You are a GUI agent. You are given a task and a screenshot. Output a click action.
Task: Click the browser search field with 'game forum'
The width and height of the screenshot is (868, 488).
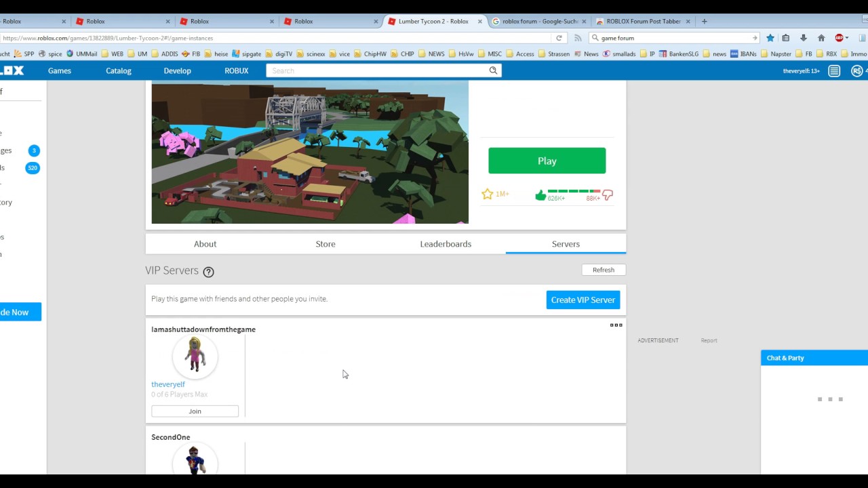673,38
